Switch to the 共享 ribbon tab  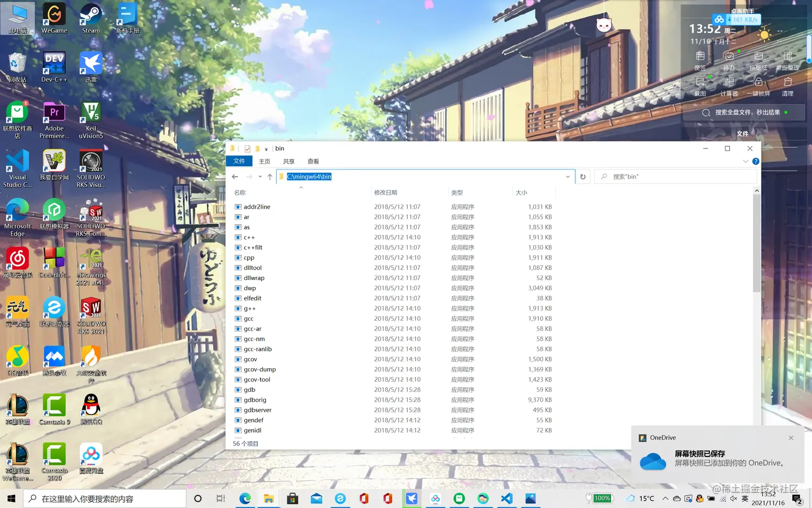[289, 161]
